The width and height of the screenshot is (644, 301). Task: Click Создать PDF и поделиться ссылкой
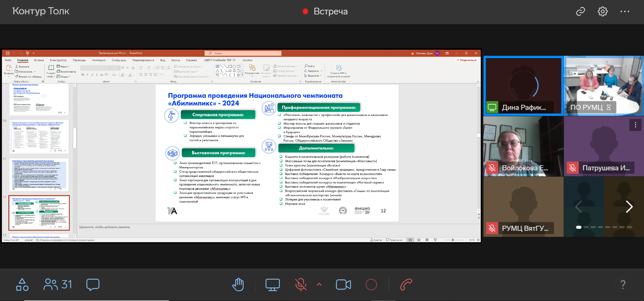click(x=339, y=71)
